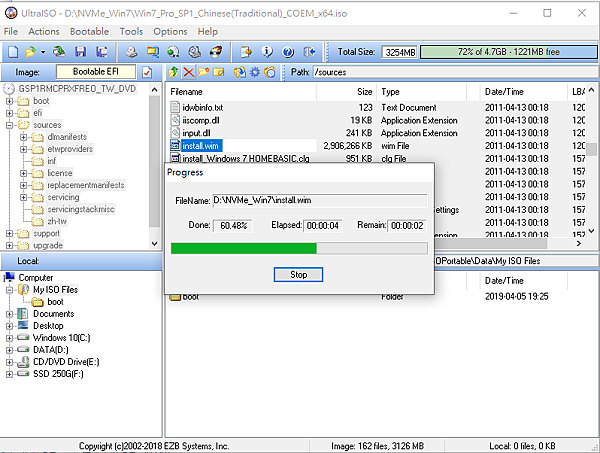Expand the replacementmanifests folder node

[24, 186]
